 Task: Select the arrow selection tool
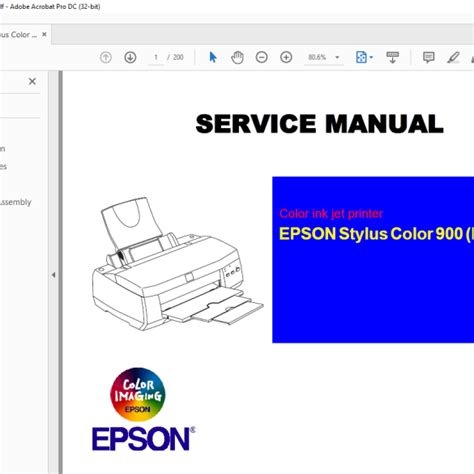pyautogui.click(x=213, y=57)
